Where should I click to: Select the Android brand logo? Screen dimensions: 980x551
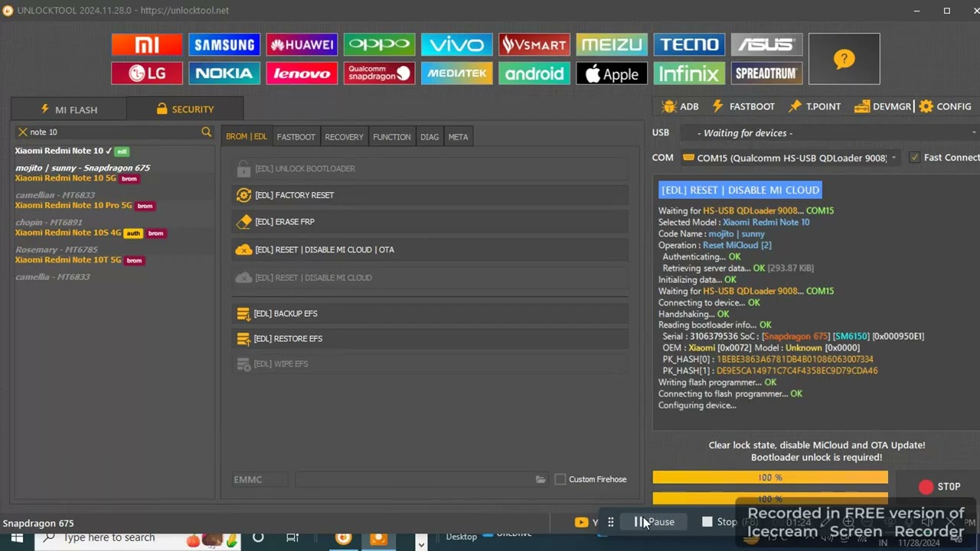click(x=534, y=73)
